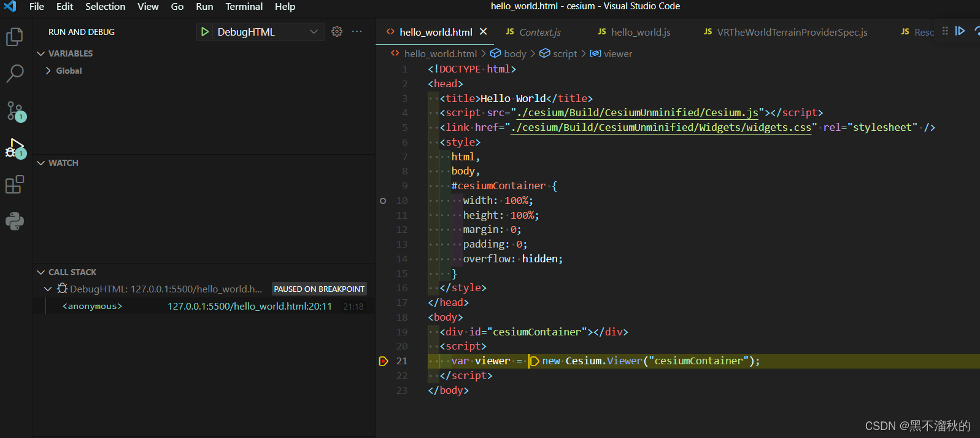Click hello_world.html in the breadcrumb
The width and height of the screenshot is (980, 438).
pyautogui.click(x=440, y=53)
